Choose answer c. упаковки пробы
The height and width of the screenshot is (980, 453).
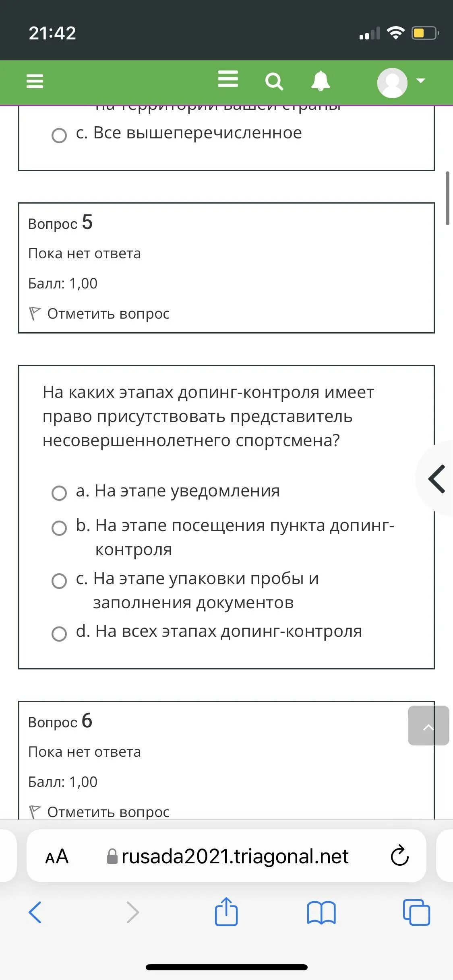click(59, 581)
